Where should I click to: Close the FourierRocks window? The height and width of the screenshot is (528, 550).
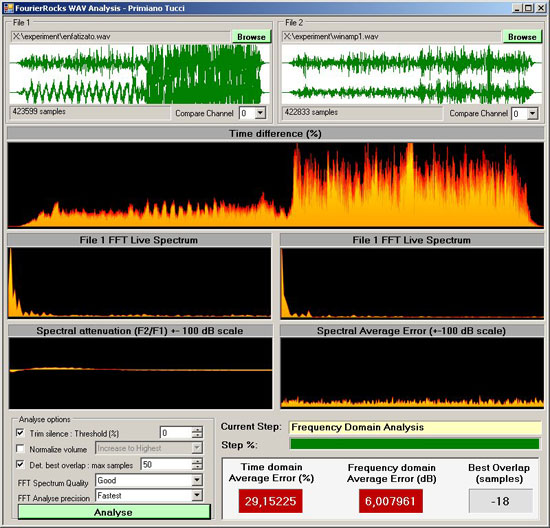pyautogui.click(x=541, y=8)
